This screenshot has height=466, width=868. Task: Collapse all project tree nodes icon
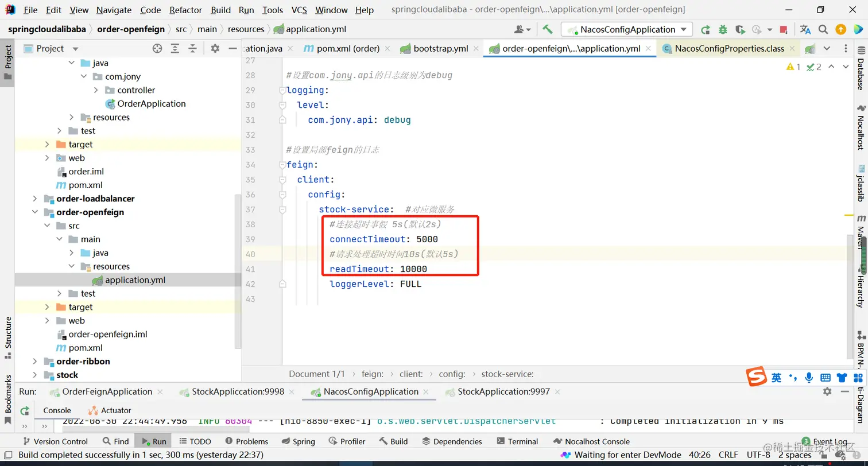(193, 49)
